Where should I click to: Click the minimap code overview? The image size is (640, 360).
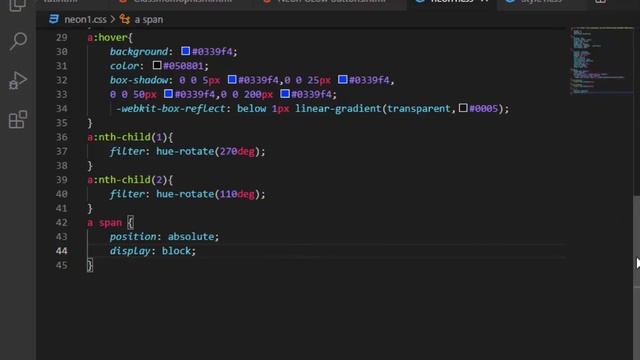click(601, 60)
